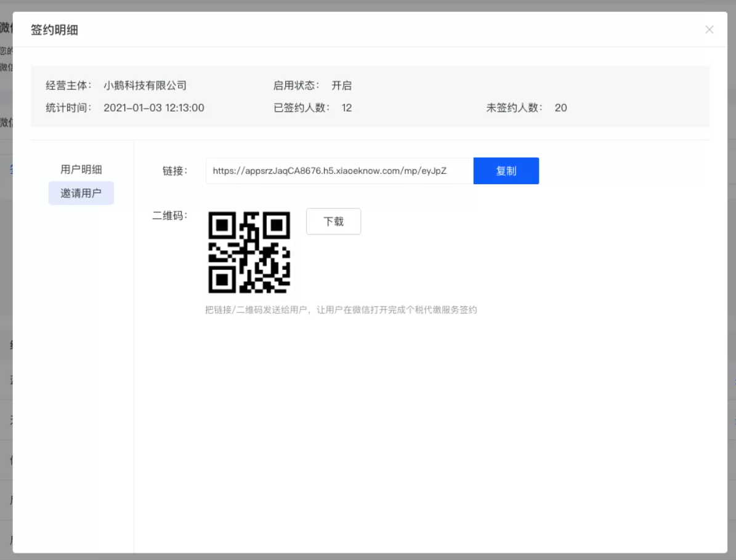
Task: Select the 邀请用户 tab
Action: tap(81, 193)
